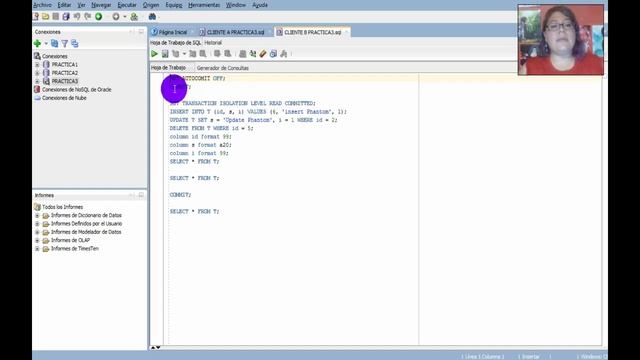Click the Unshared SQL Worksheet icon
Image resolution: width=640 pixels, height=360 pixels.
[x=242, y=54]
